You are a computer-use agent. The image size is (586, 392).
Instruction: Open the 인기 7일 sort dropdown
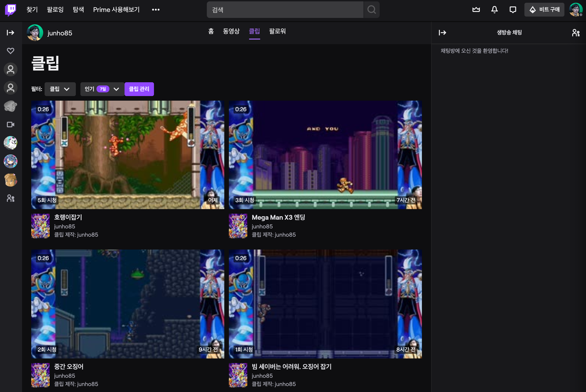pyautogui.click(x=102, y=89)
